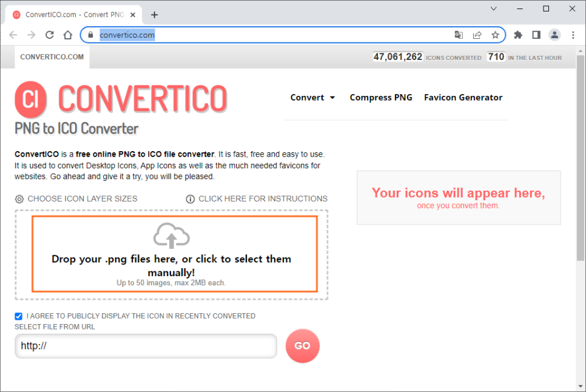Select the ConvertICO.com browser tab
The image size is (586, 392).
point(73,15)
